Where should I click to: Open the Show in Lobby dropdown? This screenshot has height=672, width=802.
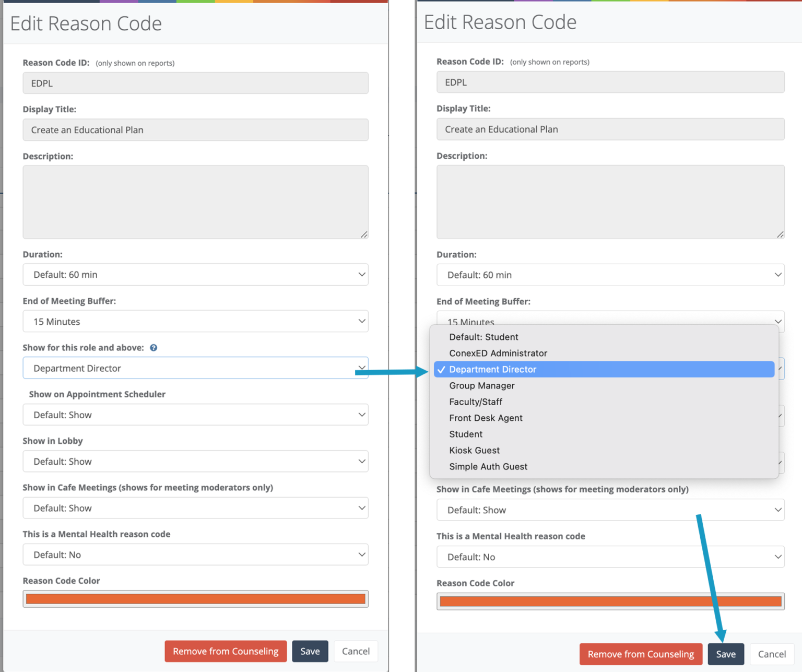coord(195,461)
